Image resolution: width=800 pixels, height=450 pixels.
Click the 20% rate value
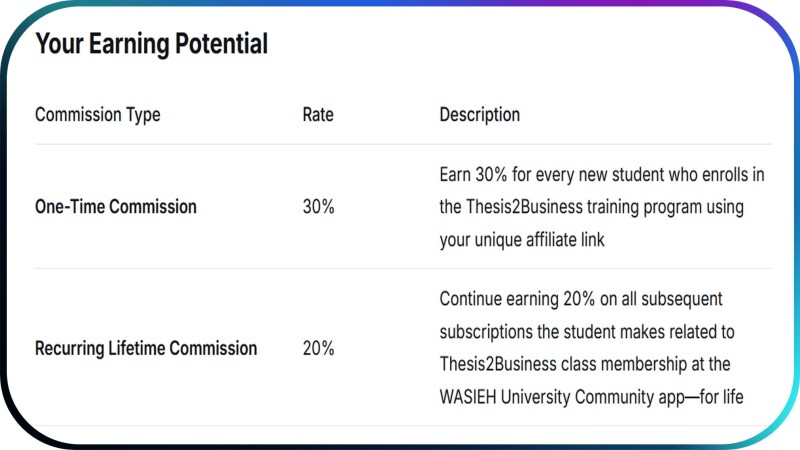pos(318,348)
